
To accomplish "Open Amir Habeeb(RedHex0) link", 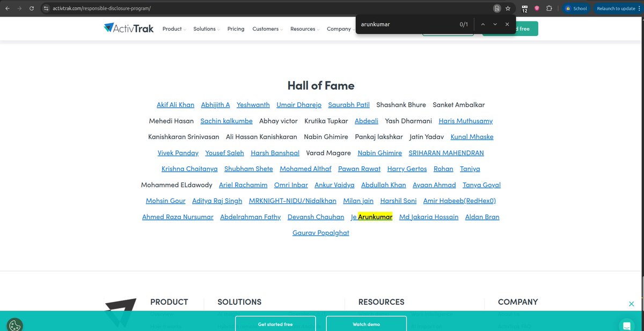I will (x=460, y=201).
